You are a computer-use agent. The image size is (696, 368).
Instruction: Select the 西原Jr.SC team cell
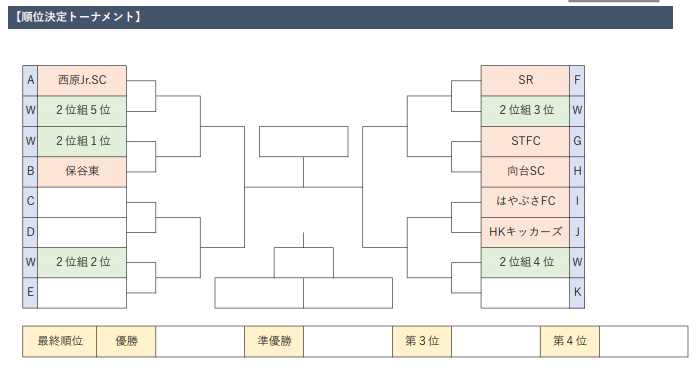pyautogui.click(x=82, y=80)
